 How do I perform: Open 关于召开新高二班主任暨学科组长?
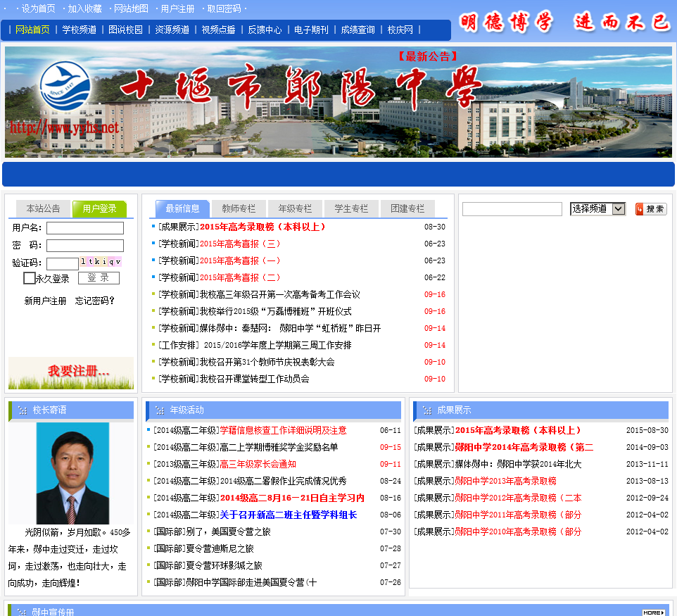click(289, 515)
